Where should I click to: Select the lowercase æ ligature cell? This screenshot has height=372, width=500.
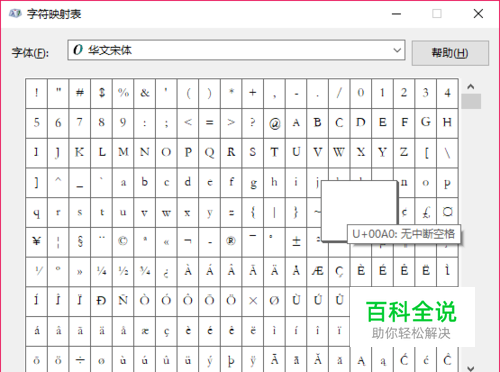click(145, 331)
